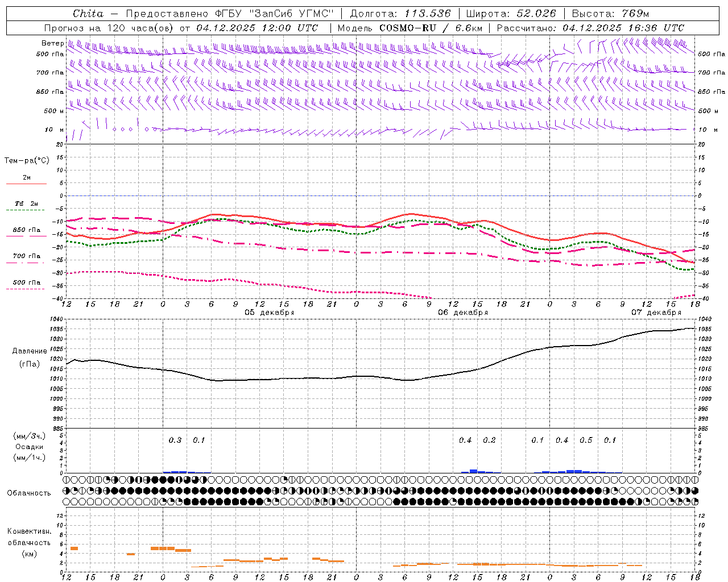728x582 pixels.
Task: Click the "0.2" precipitation amount value
Action: tap(489, 440)
